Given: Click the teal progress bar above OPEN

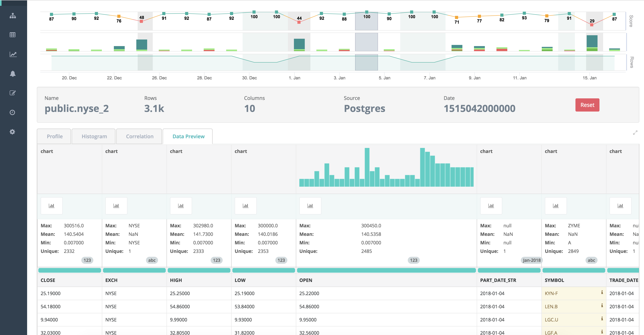Looking at the screenshot, I should coord(386,270).
